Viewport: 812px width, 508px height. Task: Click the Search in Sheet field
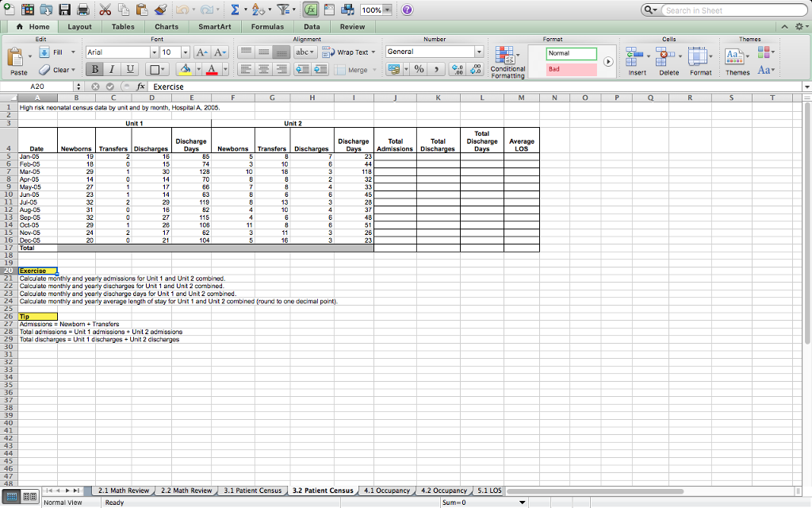coord(733,10)
